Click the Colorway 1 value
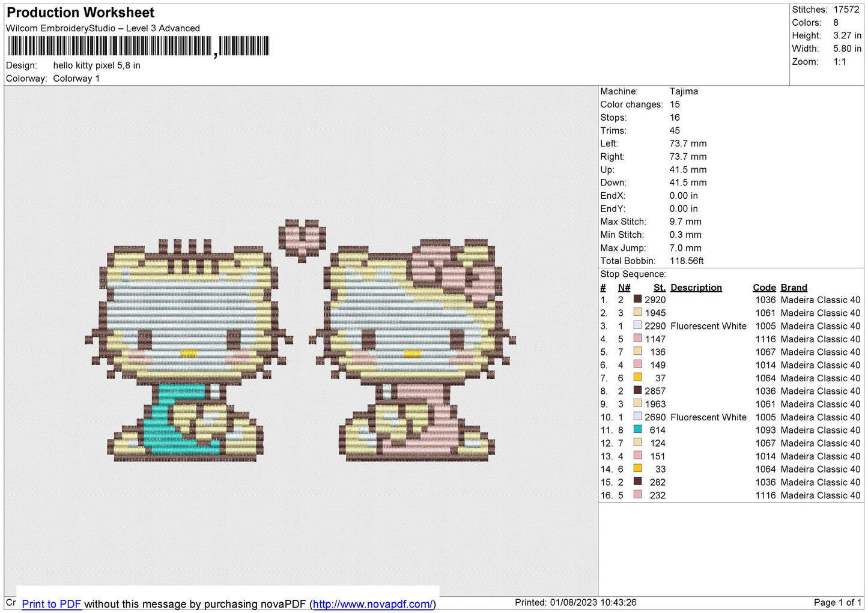Image resolution: width=868 pixels, height=613 pixels. 76,79
